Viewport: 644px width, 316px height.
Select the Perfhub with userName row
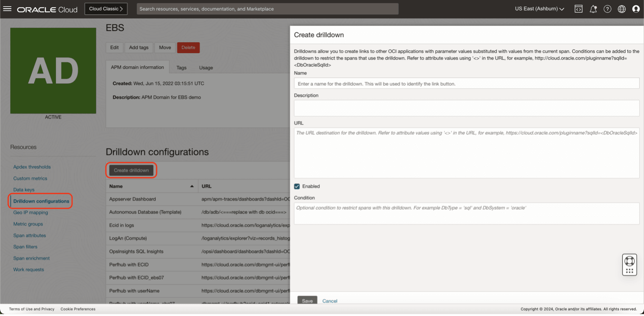(198, 291)
